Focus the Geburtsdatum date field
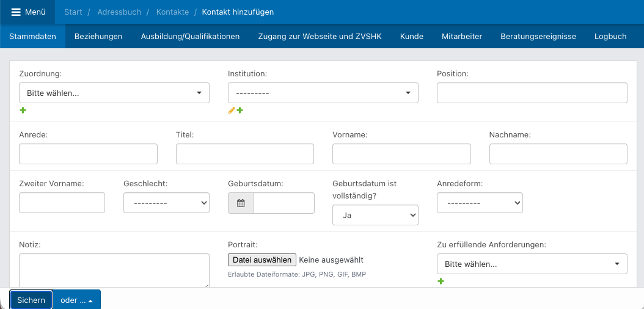Screen dimensions: 644x309 coord(284,203)
